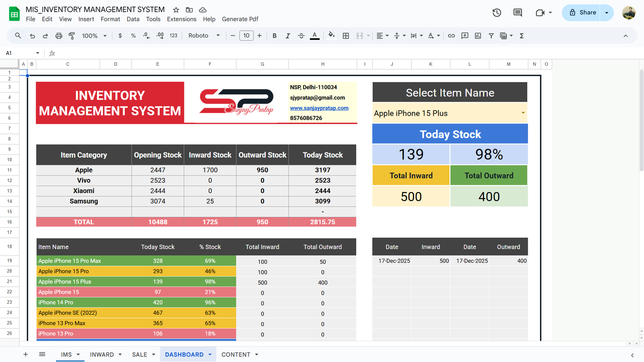The image size is (644, 362).
Task: Click the functions sigma icon
Action: [522, 36]
